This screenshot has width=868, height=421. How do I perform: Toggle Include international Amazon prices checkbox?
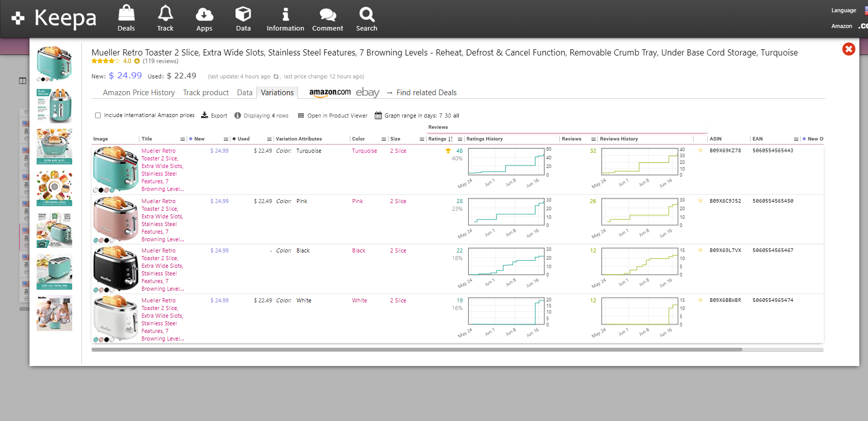click(98, 116)
